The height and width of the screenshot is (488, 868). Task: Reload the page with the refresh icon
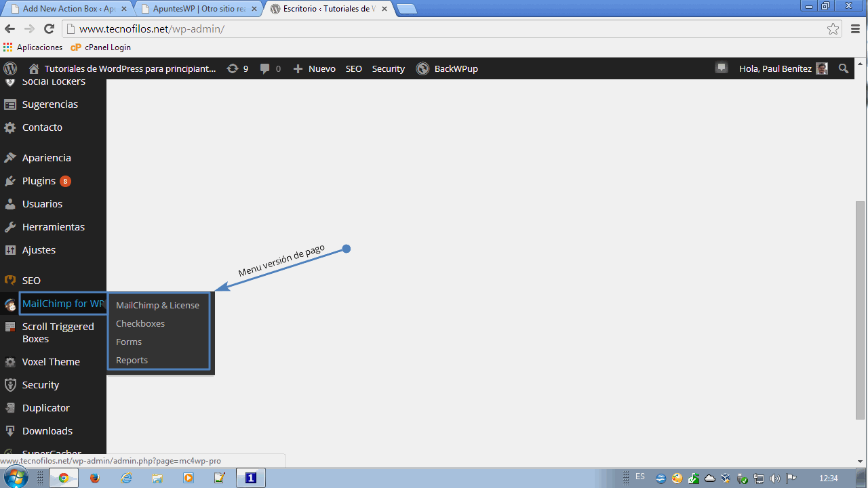pyautogui.click(x=49, y=28)
